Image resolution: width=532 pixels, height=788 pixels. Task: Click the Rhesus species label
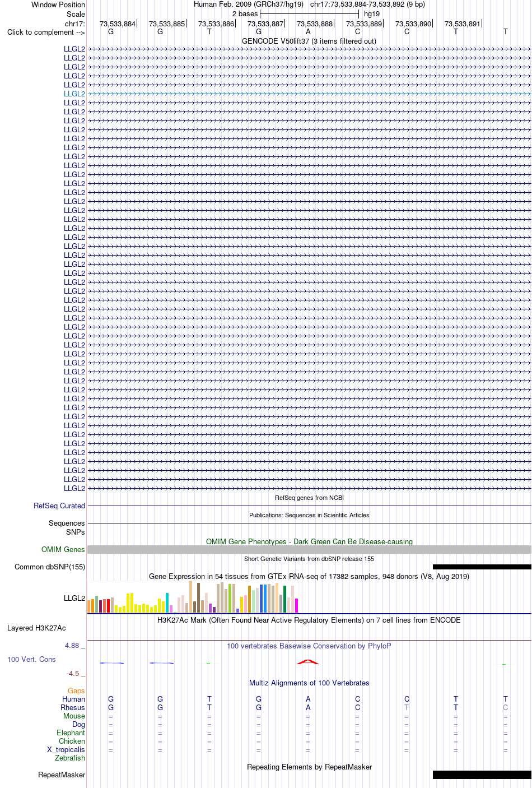73,708
